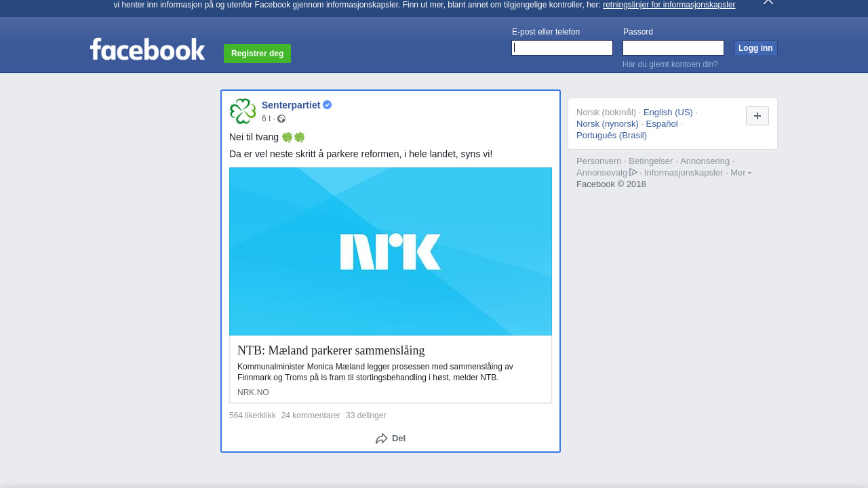Click the Registrer deg button

click(257, 54)
